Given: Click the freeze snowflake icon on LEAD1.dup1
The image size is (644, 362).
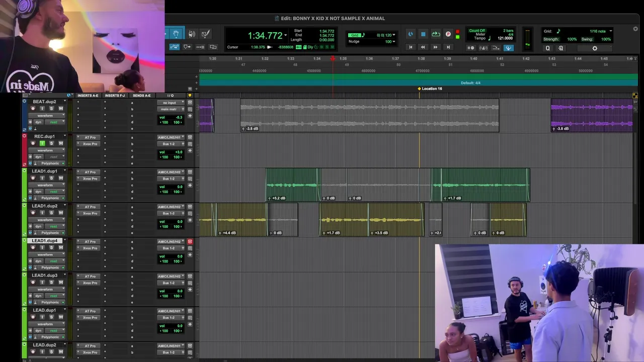Looking at the screenshot, I should (30, 192).
